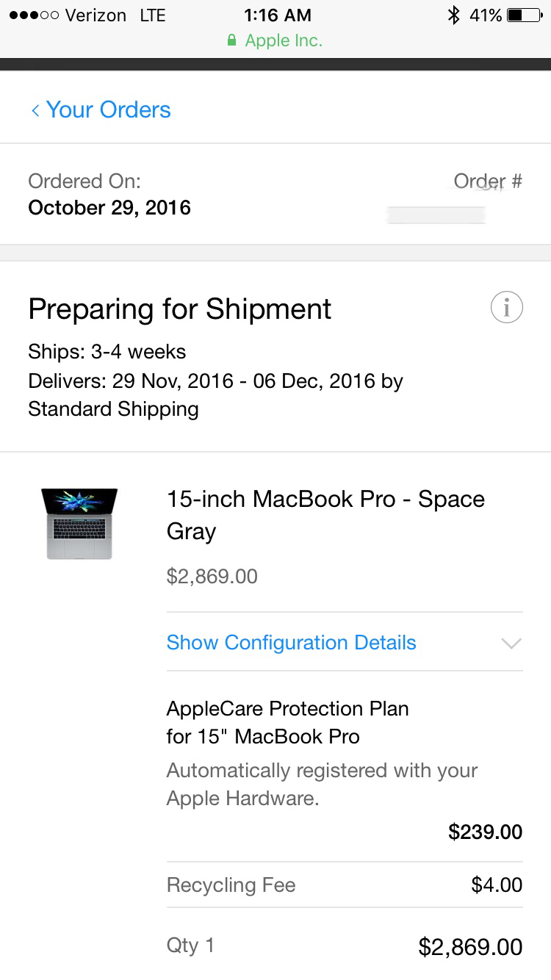Tap the 1:16 AM clock
This screenshot has height=980, width=551.
tap(278, 15)
